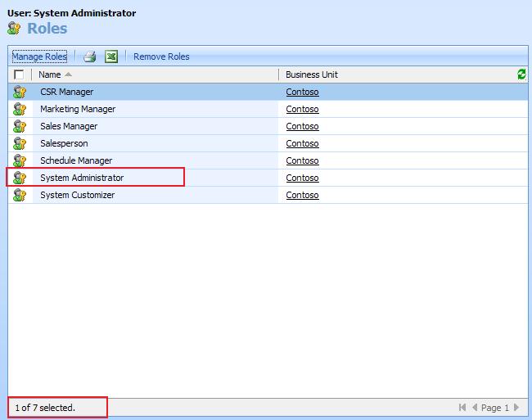This screenshot has height=420, width=532.
Task: Click the role icon beside System Administrator
Action: pyautogui.click(x=20, y=178)
